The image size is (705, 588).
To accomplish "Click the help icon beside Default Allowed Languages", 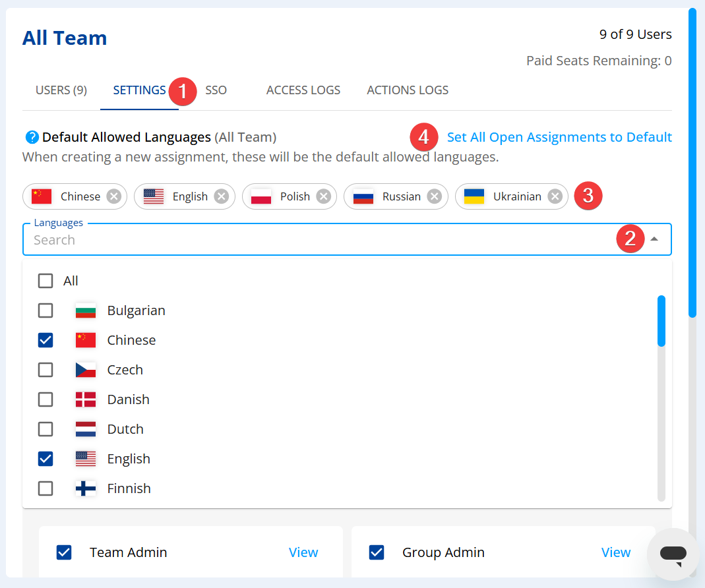I will [32, 137].
